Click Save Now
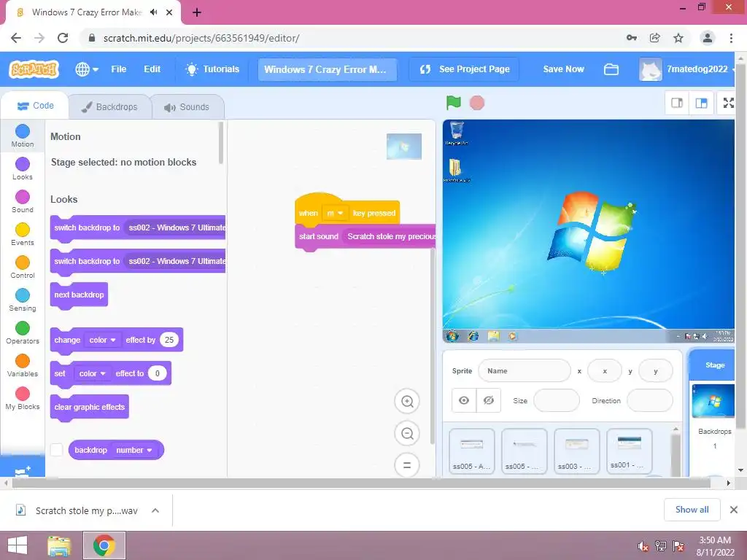 563,69
